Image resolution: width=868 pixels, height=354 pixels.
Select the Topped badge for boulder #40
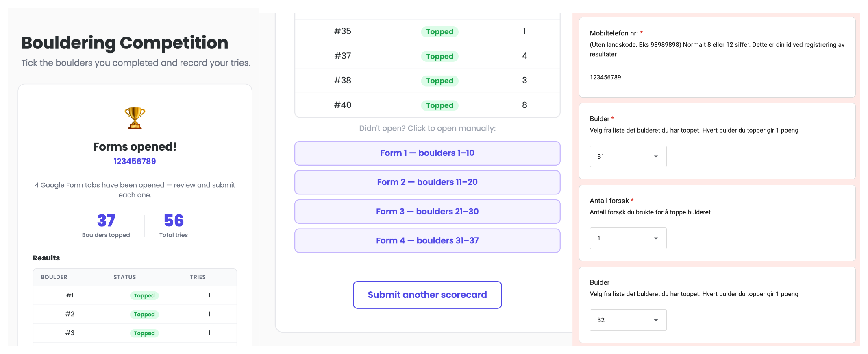click(439, 106)
